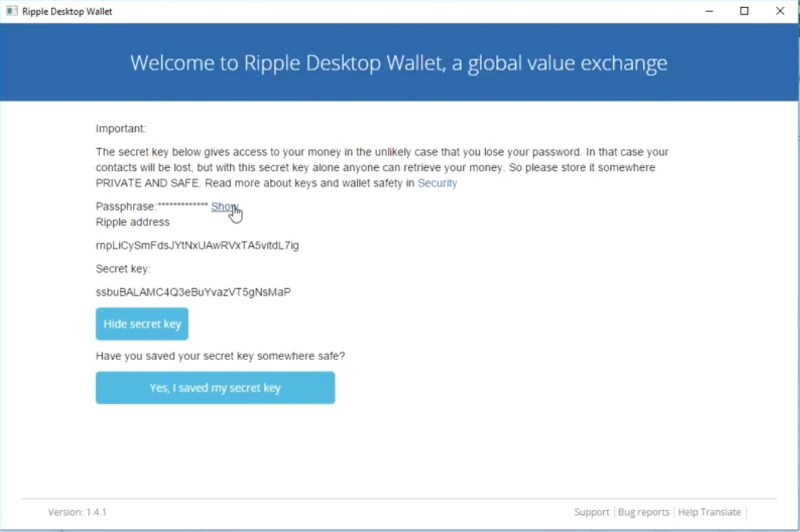Open the Support link in footer
This screenshot has width=800, height=532.
591,512
